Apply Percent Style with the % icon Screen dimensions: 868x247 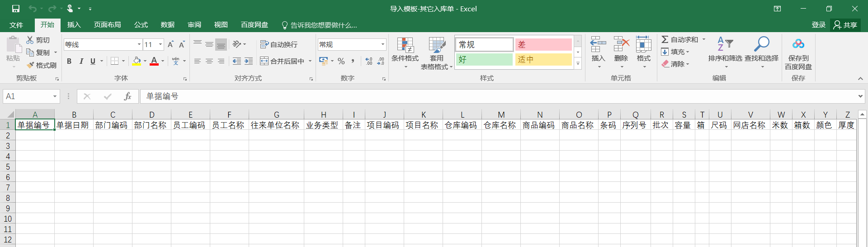341,61
